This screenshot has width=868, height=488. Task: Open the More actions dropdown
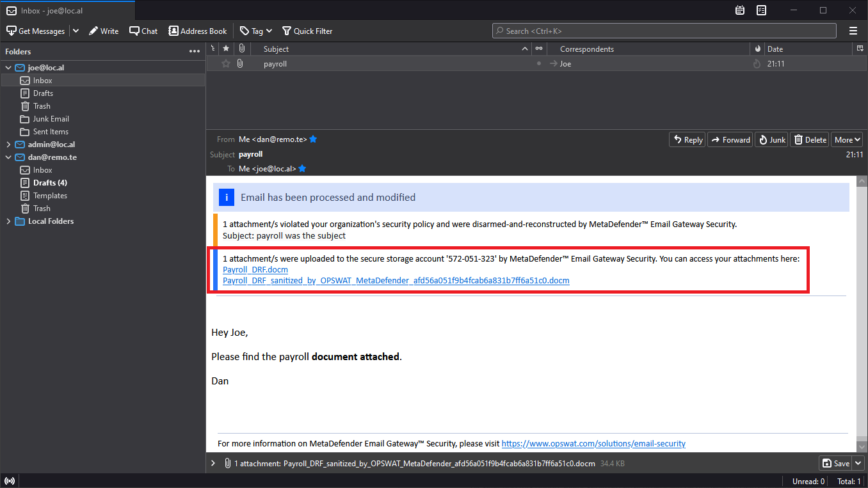pyautogui.click(x=848, y=139)
